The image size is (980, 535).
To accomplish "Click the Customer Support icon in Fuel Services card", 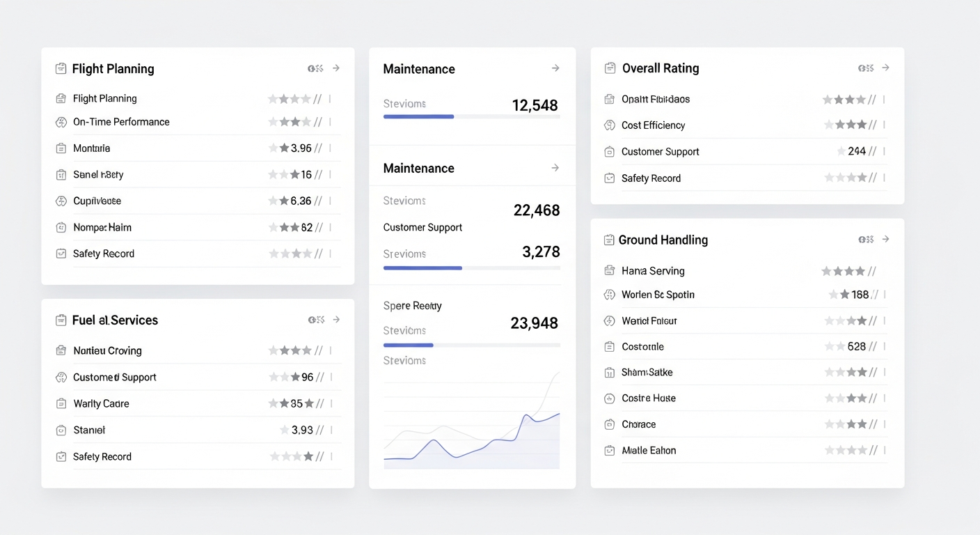I will (61, 377).
